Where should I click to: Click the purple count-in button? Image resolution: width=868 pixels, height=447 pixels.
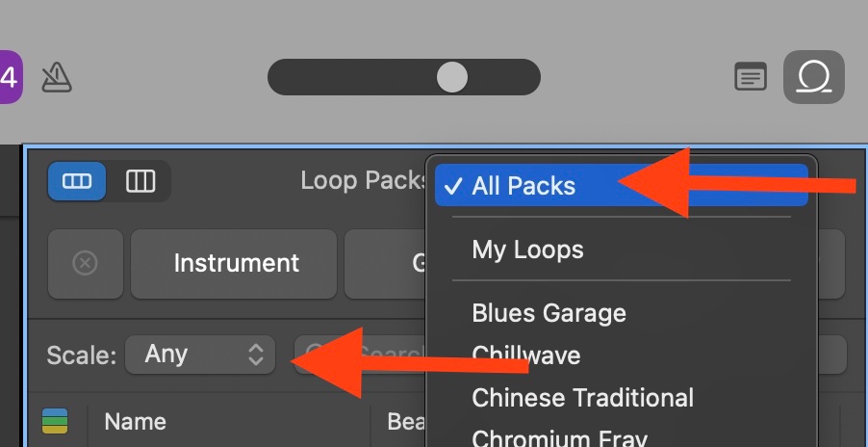(x=9, y=77)
